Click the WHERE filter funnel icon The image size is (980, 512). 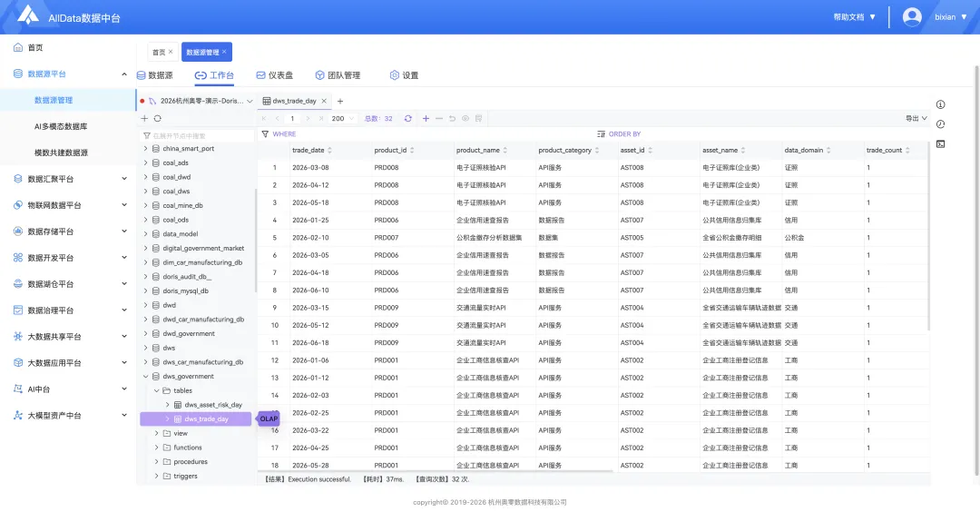(265, 134)
